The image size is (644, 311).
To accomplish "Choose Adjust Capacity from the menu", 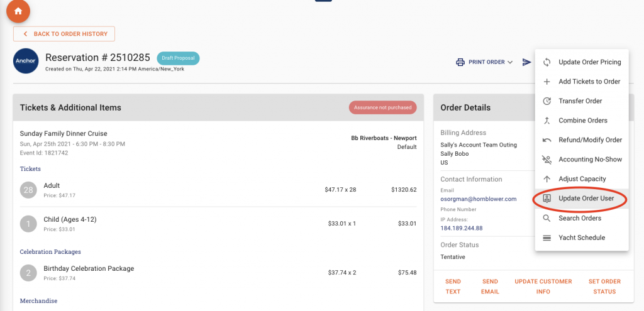I will (582, 179).
